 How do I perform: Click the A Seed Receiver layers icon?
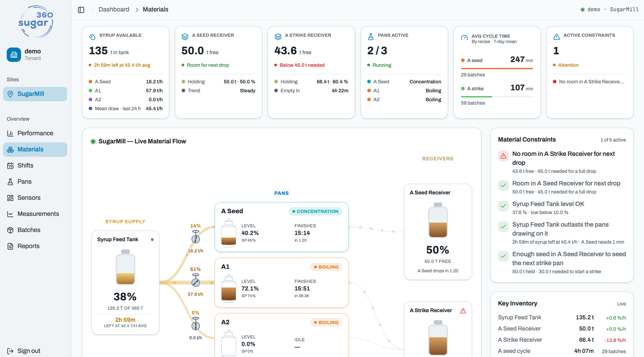[x=185, y=37]
